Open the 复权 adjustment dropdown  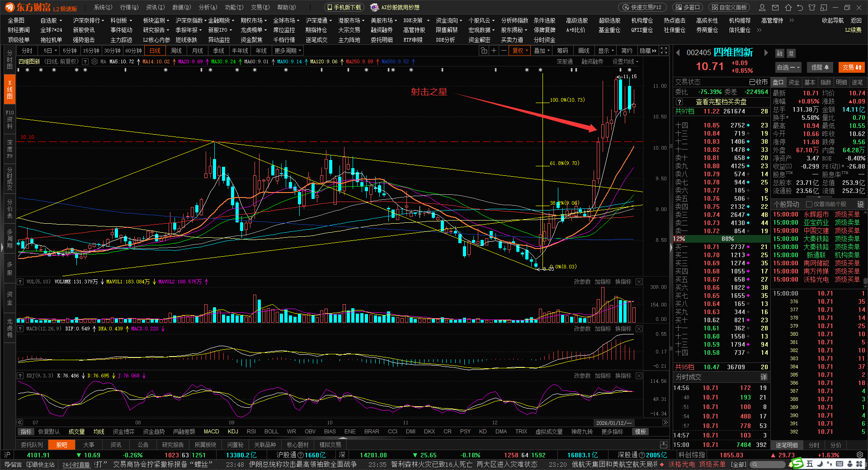click(520, 51)
